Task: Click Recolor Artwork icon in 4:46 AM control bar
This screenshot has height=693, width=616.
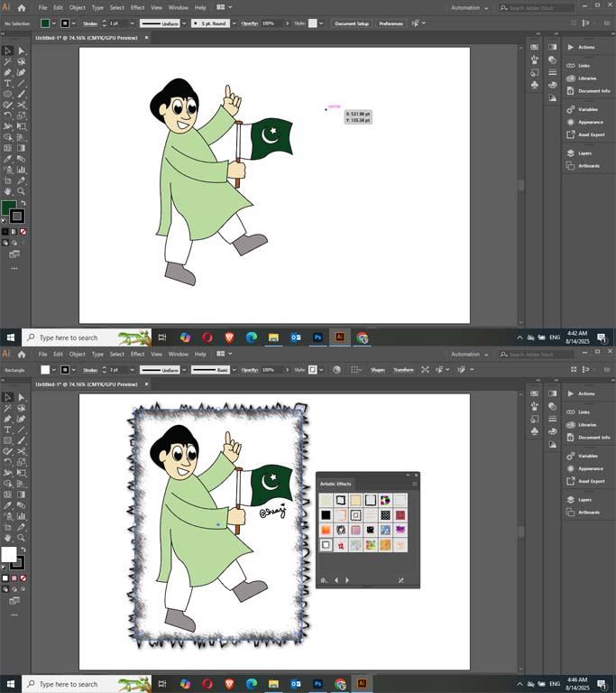Action: coord(336,369)
